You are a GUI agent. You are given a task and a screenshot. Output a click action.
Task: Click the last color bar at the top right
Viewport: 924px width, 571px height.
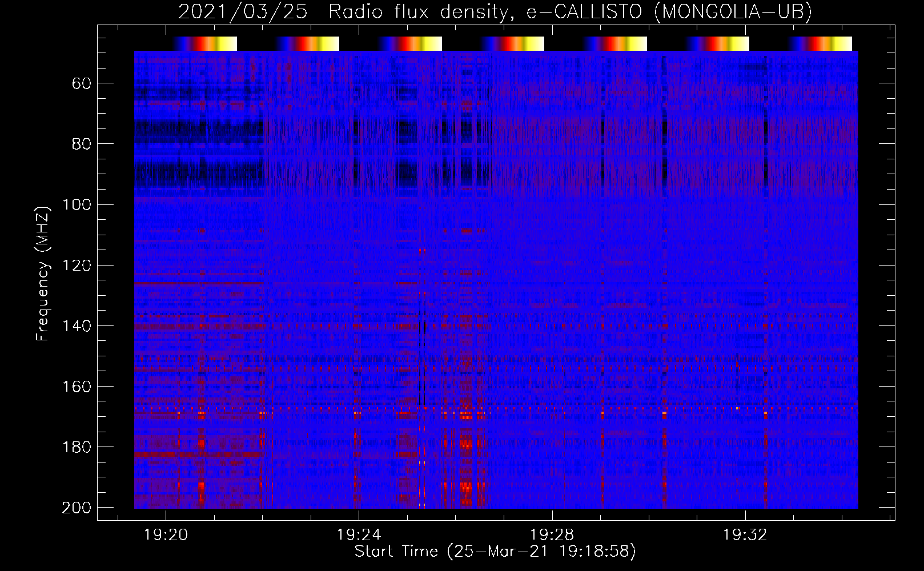click(820, 43)
